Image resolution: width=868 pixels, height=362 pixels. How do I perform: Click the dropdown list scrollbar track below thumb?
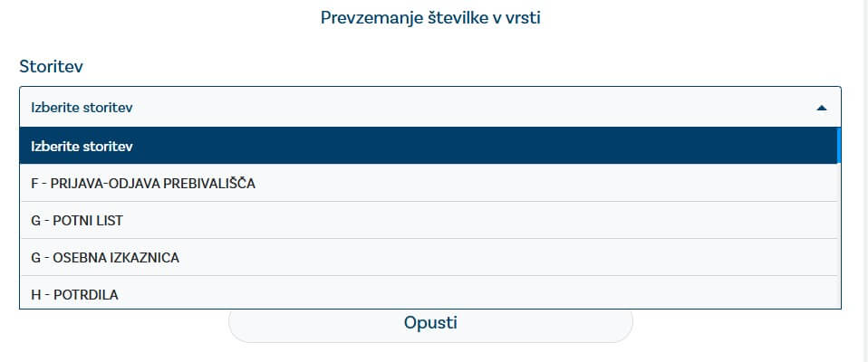(x=839, y=235)
